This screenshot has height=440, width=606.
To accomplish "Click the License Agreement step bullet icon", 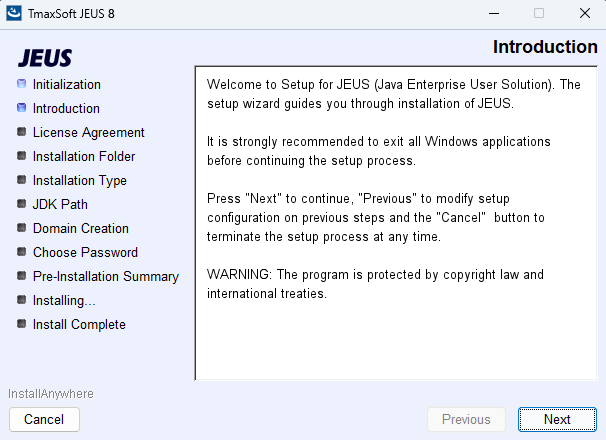I will click(22, 132).
